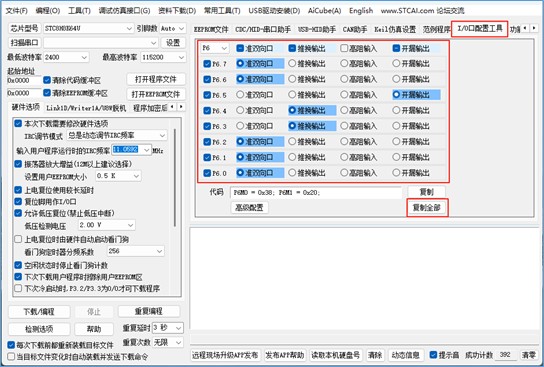
Task: Open the 资料下载(D) menu
Action: tap(177, 11)
